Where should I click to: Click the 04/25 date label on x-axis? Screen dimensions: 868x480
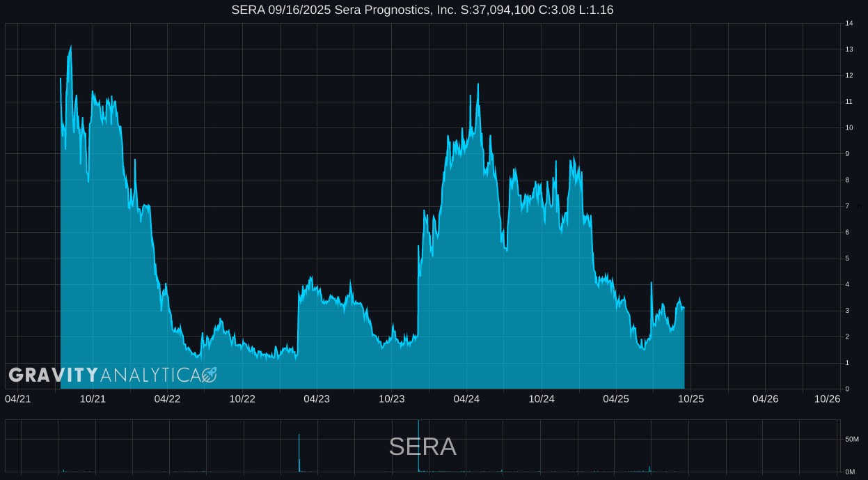(x=616, y=399)
